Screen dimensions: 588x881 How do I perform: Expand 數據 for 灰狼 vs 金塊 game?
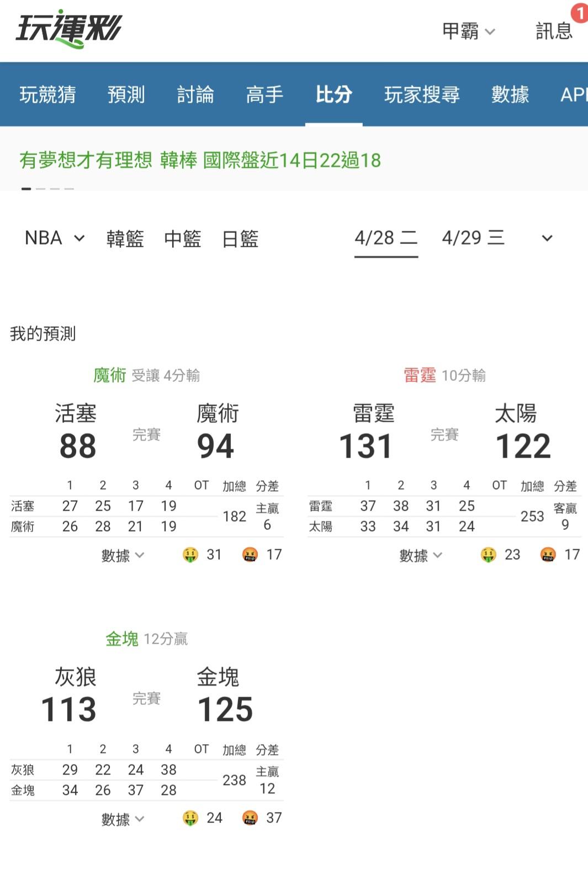(x=123, y=819)
